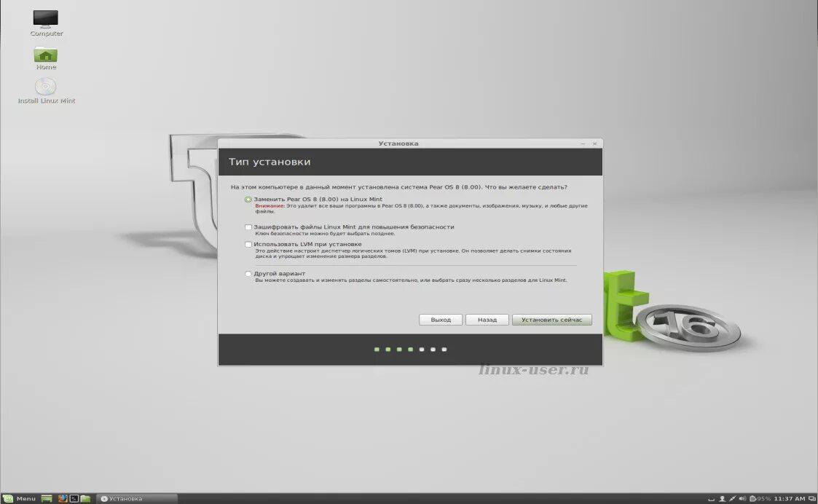The image size is (818, 504).
Task: Select the Install Linux Mint disc icon
Action: [x=46, y=91]
